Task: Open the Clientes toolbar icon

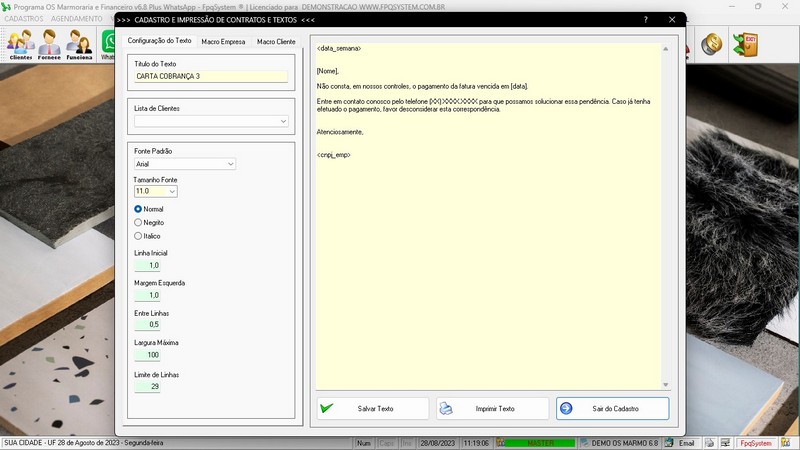Action: (20, 45)
